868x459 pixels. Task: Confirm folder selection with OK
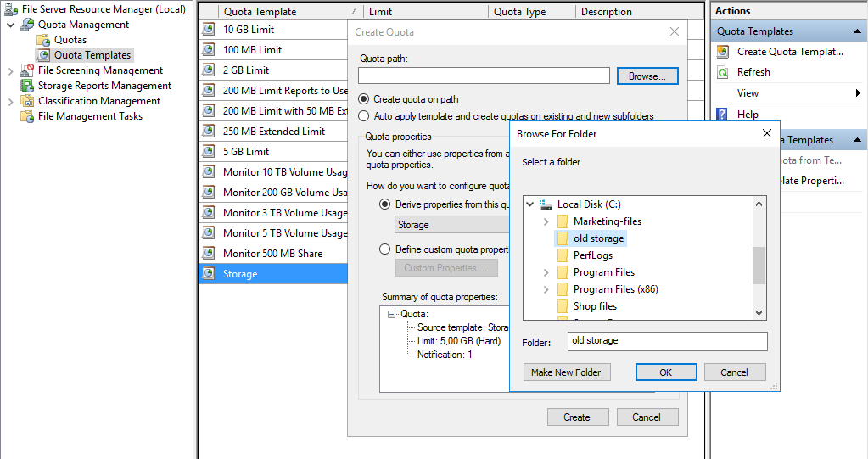click(x=665, y=372)
